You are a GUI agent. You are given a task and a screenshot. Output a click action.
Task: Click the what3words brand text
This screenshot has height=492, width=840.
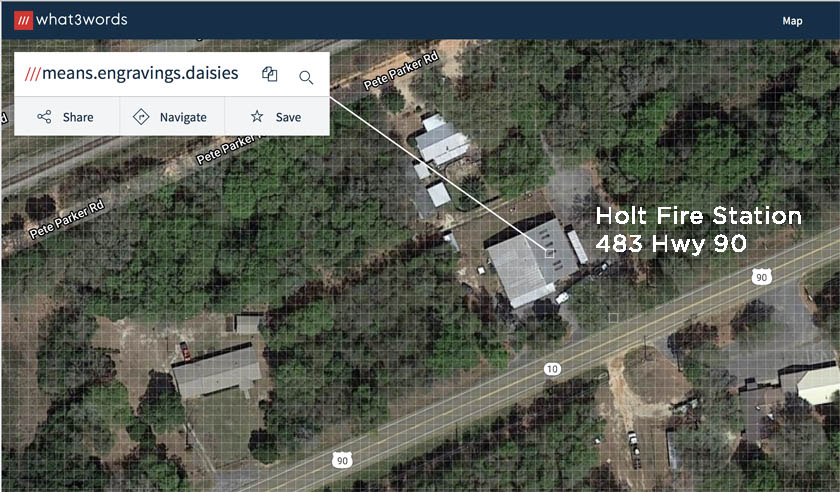(x=81, y=20)
